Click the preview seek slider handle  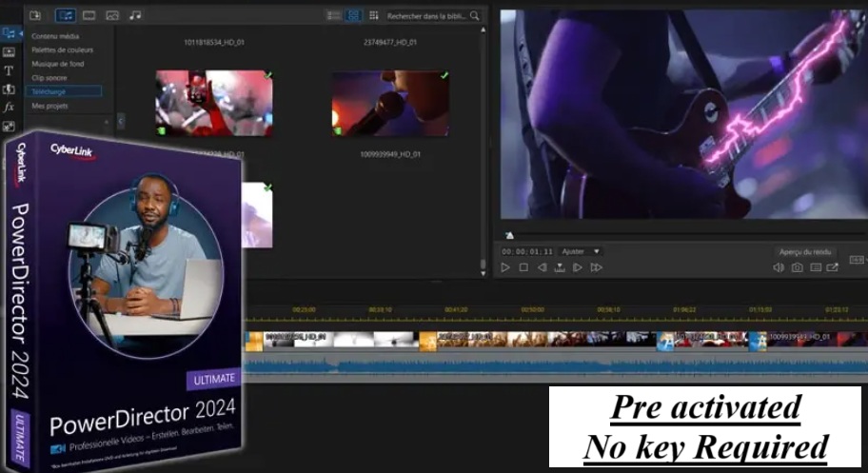(x=510, y=235)
